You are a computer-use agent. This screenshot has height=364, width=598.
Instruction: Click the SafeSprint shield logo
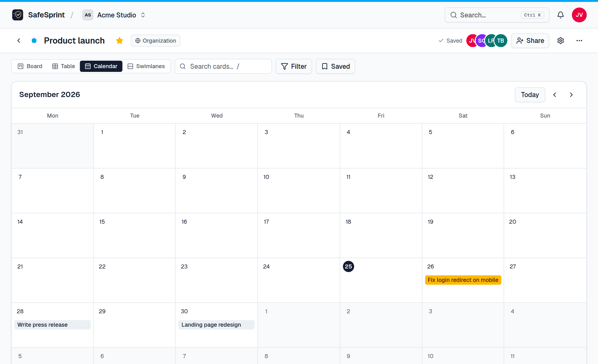click(18, 15)
